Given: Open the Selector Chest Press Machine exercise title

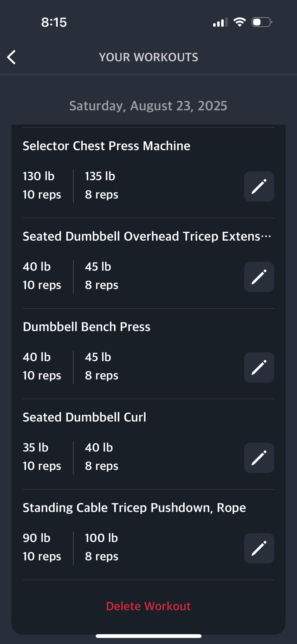Looking at the screenshot, I should (x=107, y=146).
